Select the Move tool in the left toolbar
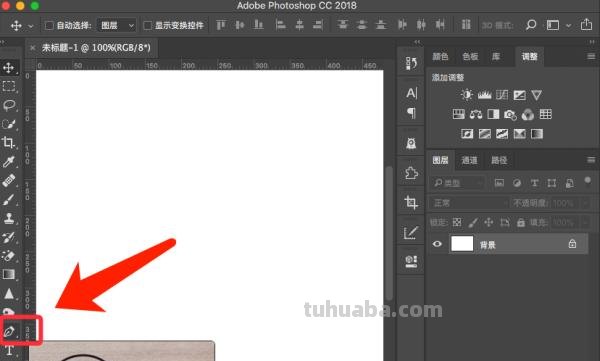This screenshot has height=361, width=600. coord(8,68)
